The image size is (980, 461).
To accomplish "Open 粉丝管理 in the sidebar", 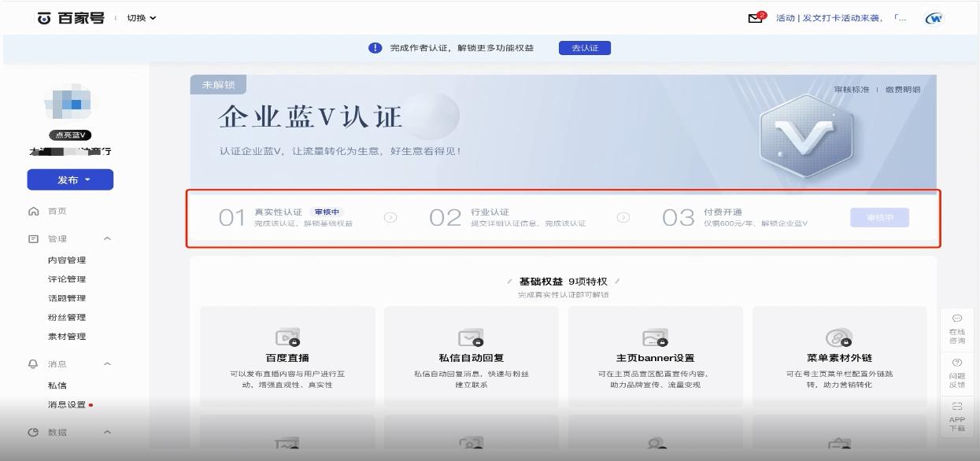I will 67,318.
